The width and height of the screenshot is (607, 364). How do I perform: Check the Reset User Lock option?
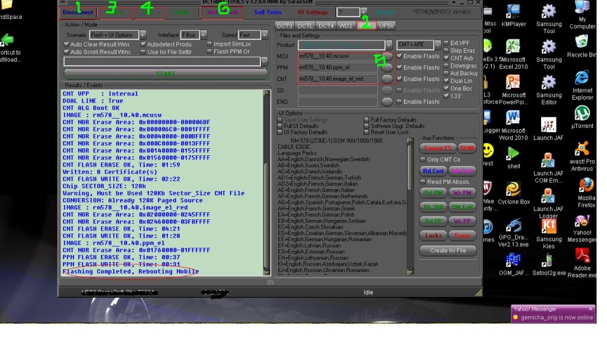366,132
